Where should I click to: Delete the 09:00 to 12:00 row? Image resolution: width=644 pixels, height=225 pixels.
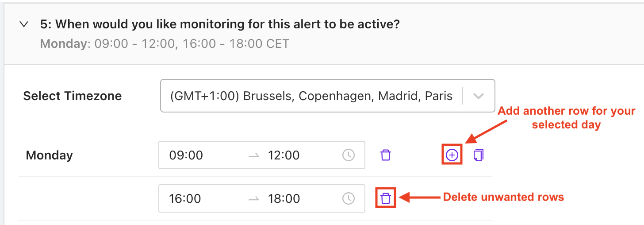[386, 155]
